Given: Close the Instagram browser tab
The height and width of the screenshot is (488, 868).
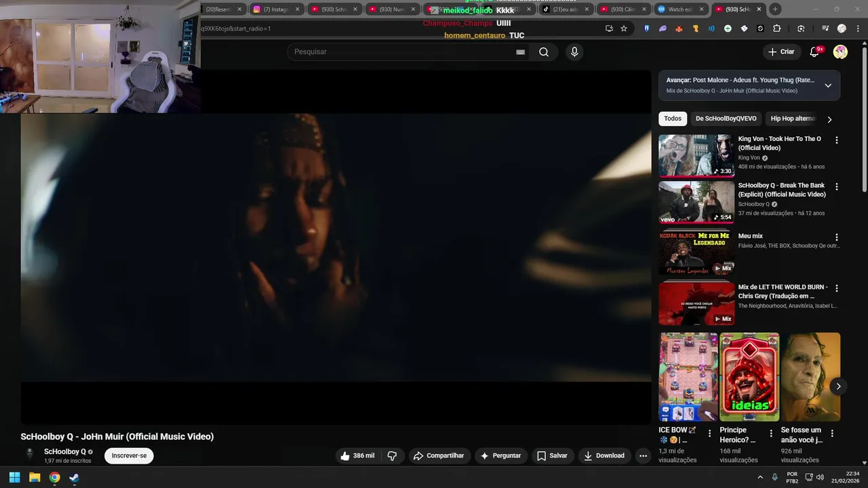Looking at the screenshot, I should pyautogui.click(x=297, y=9).
